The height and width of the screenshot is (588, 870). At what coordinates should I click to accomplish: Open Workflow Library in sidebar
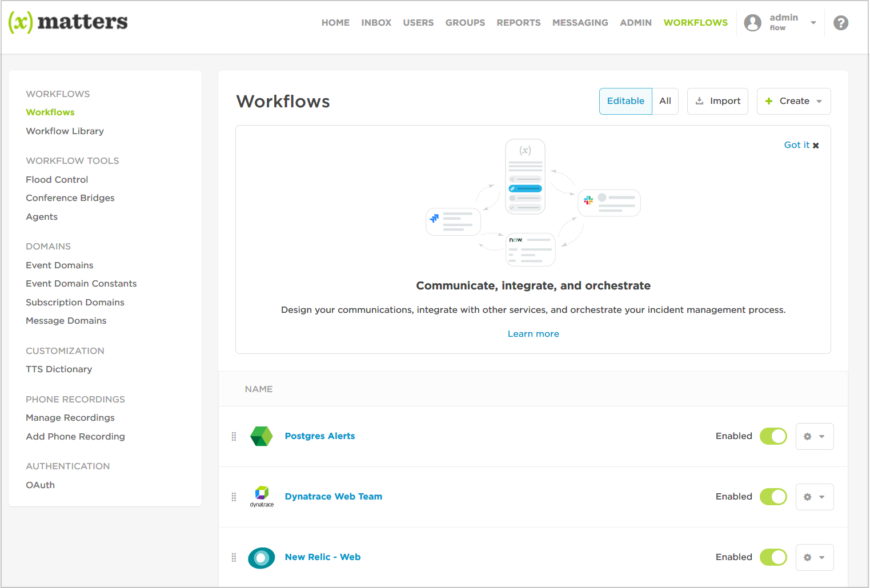coord(65,131)
